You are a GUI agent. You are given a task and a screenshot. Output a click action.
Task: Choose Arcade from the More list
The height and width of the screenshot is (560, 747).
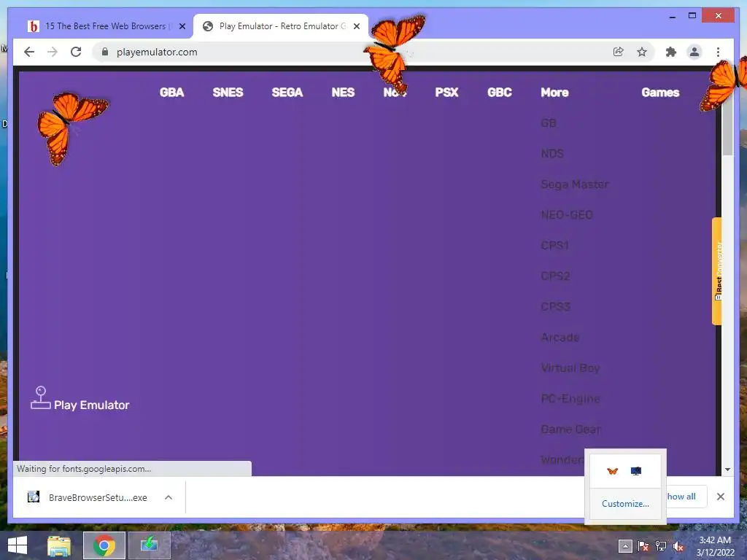(x=560, y=337)
